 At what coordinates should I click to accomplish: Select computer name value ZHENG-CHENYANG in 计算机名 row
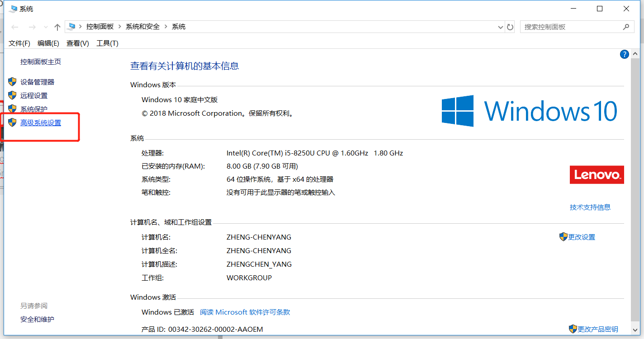point(259,237)
